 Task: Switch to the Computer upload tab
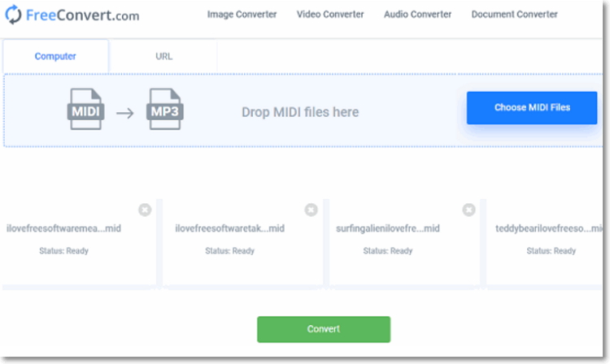click(x=55, y=57)
